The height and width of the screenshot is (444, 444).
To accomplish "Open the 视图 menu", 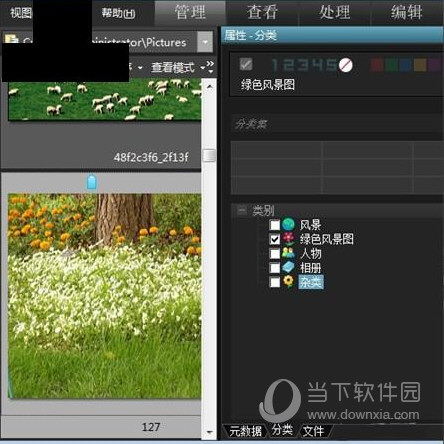I will 21,13.
